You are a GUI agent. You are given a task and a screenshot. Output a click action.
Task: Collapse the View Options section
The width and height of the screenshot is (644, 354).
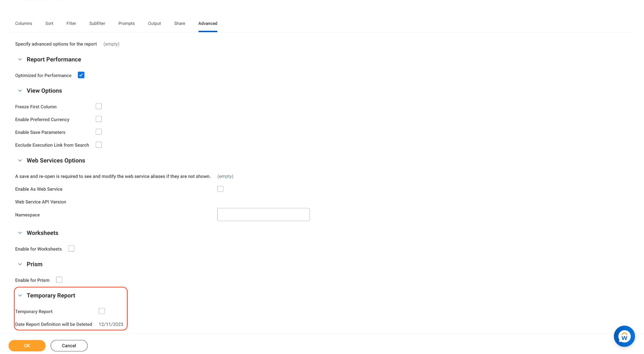tap(20, 91)
